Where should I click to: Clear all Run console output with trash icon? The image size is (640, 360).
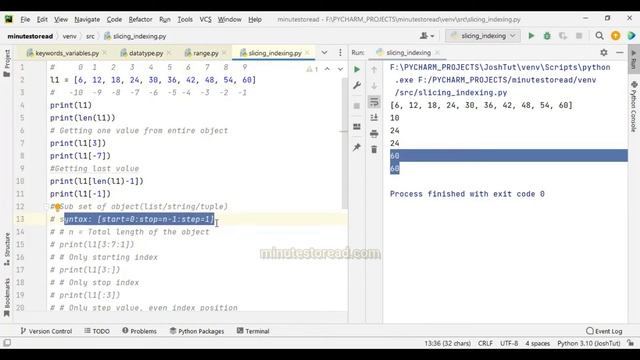374,149
